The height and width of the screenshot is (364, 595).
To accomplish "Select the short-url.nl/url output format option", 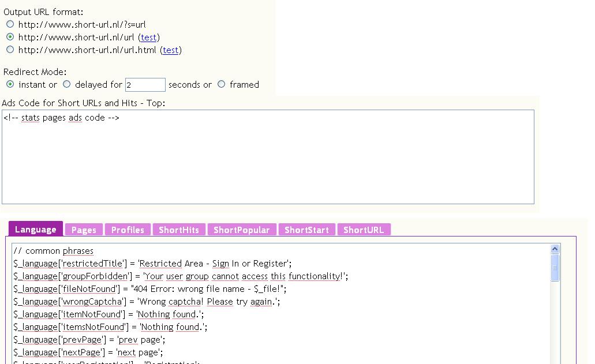I will tap(10, 37).
